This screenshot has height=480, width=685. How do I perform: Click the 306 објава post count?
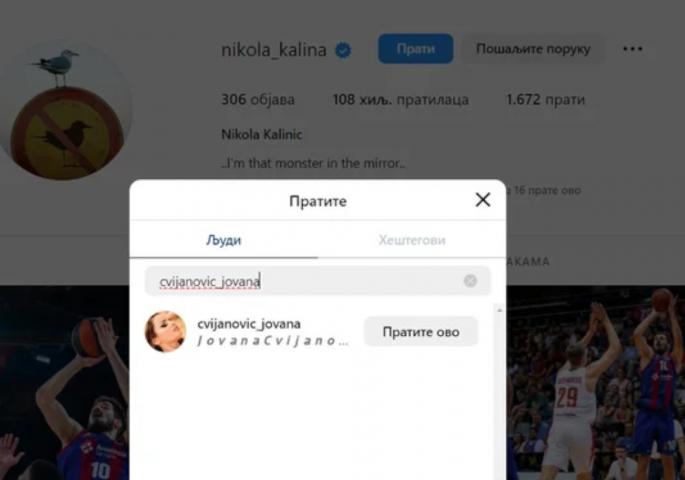(258, 100)
